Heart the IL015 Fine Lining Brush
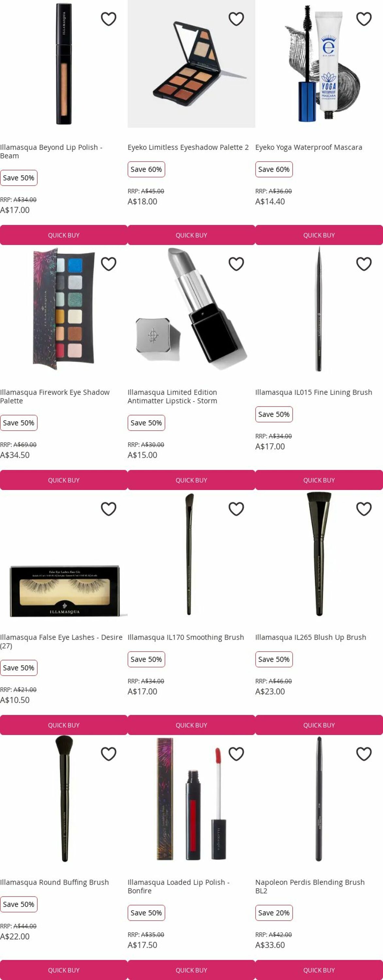383x980 pixels. click(364, 264)
